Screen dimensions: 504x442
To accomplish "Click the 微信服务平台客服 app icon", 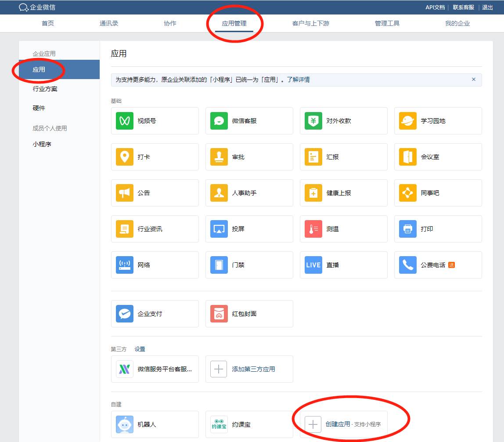I will [x=124, y=369].
